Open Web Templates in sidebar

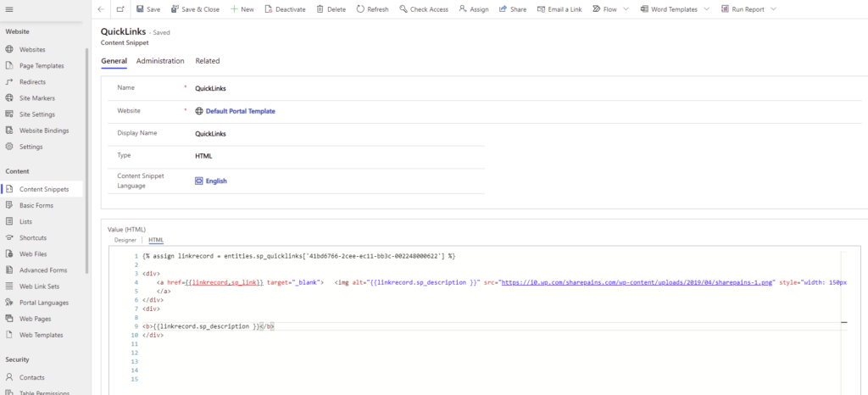pos(42,335)
